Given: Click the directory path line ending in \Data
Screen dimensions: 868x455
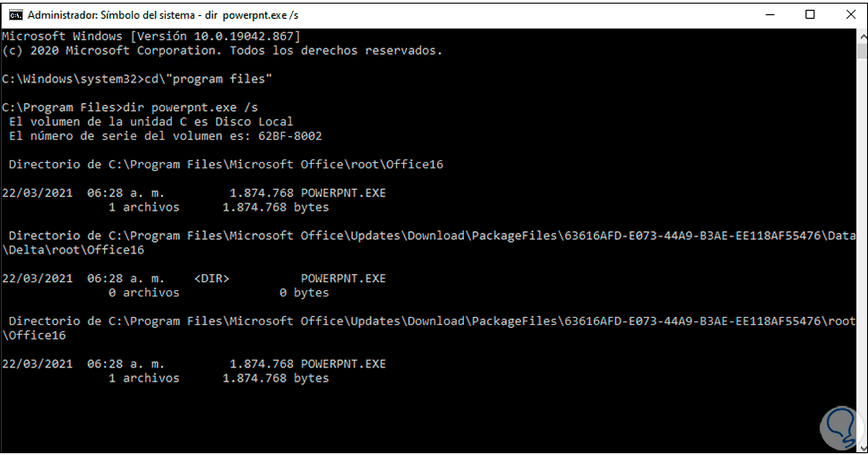Looking at the screenshot, I should pyautogui.click(x=430, y=236).
